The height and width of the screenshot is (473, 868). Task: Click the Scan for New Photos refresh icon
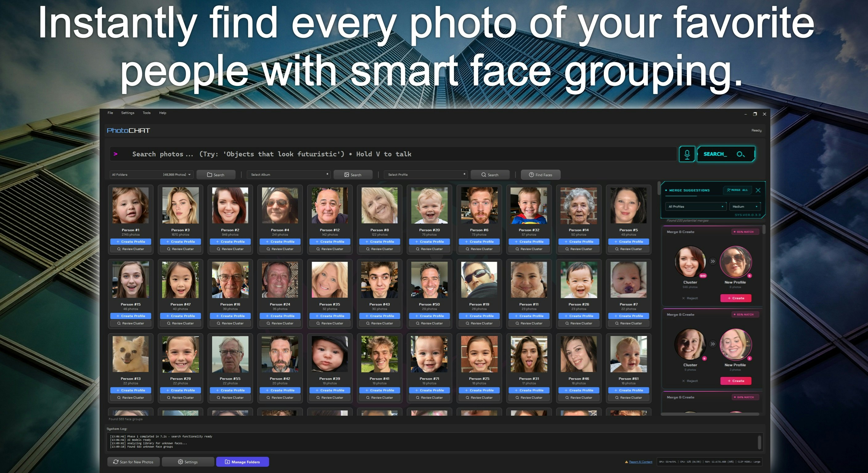[x=116, y=462]
